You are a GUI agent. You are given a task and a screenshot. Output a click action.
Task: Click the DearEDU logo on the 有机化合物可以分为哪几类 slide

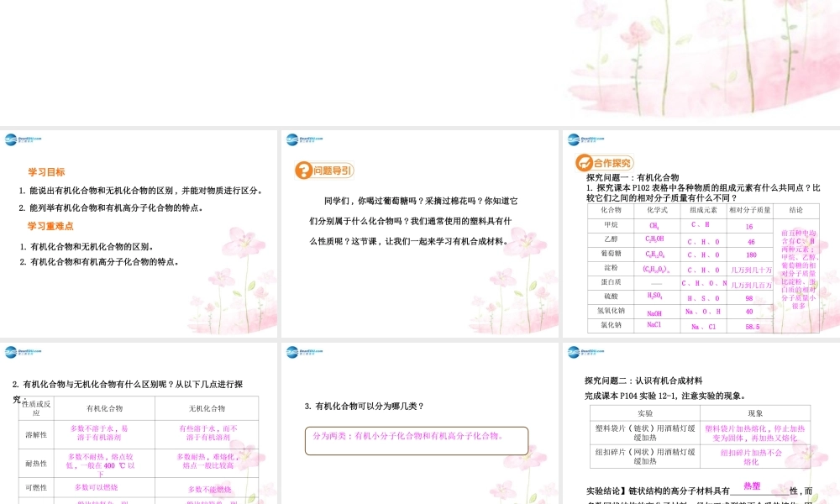[x=304, y=352]
